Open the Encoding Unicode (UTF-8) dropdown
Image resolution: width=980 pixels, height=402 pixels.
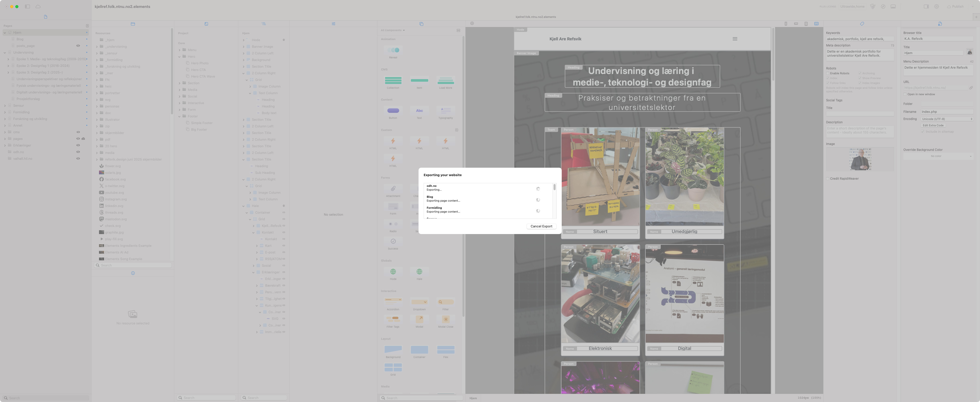point(947,119)
